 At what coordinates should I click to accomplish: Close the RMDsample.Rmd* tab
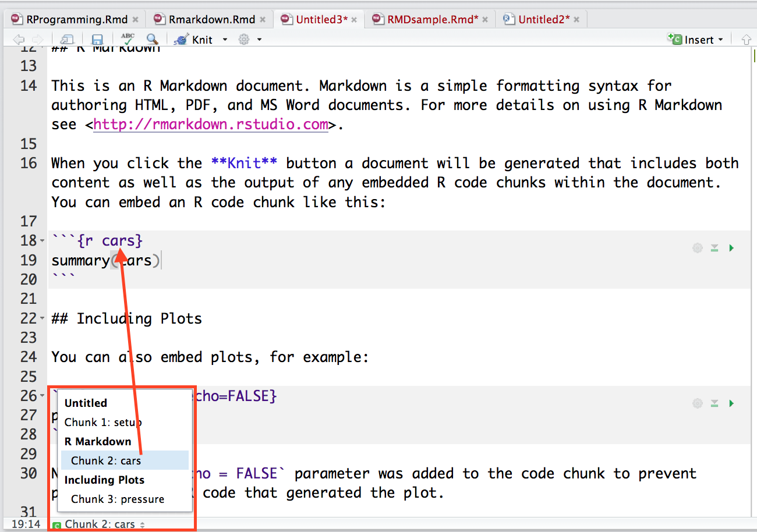click(x=484, y=20)
